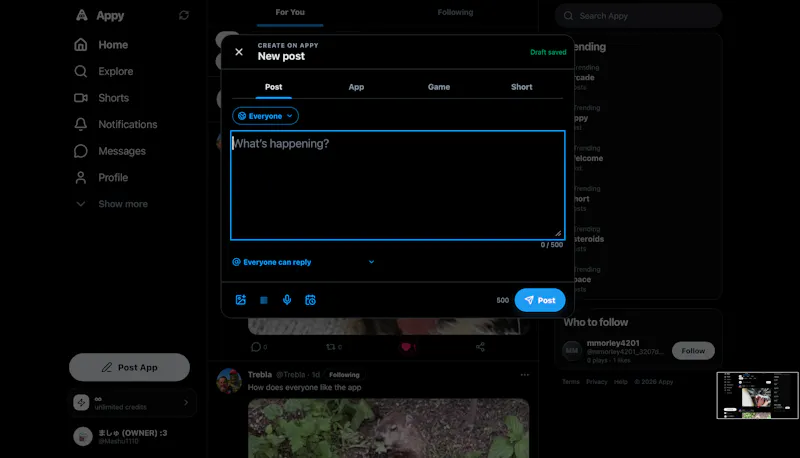Switch to the Game tab
Image resolution: width=800 pixels, height=458 pixels.
(x=439, y=87)
